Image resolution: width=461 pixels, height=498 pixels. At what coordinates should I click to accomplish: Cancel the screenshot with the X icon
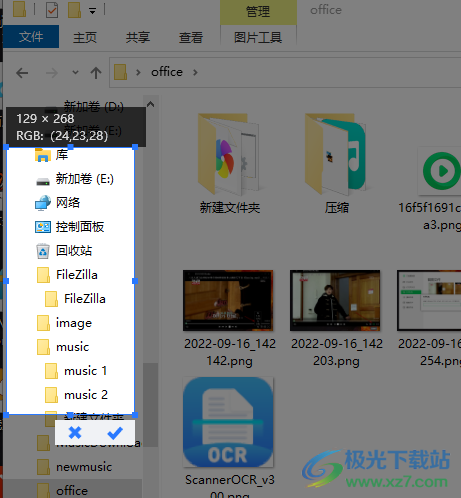[x=75, y=433]
